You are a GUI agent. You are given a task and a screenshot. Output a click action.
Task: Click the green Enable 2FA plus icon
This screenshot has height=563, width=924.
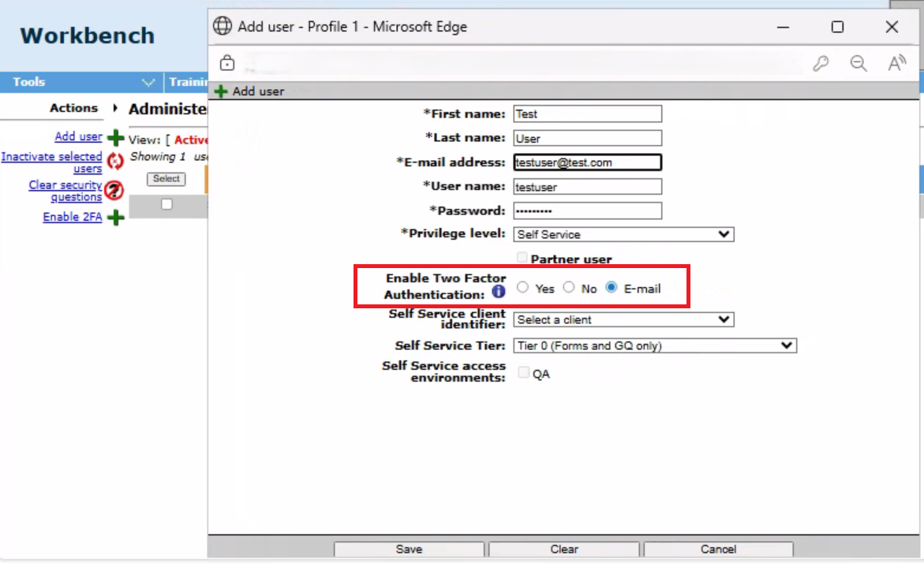pos(116,218)
